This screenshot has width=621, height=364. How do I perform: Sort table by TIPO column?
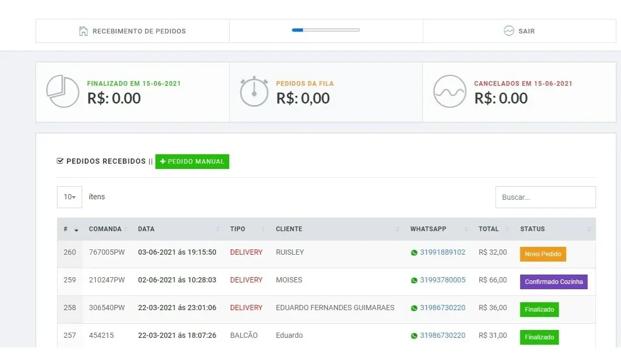[247, 229]
